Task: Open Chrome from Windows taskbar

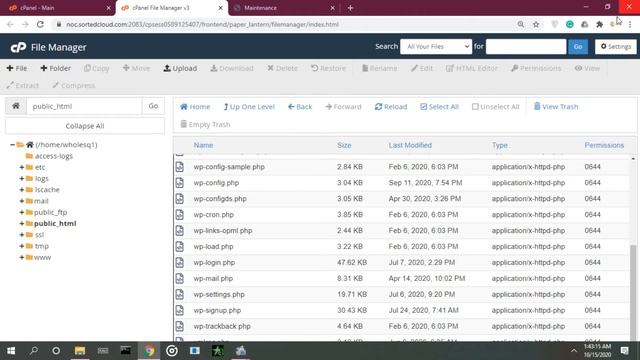Action: coord(149,351)
